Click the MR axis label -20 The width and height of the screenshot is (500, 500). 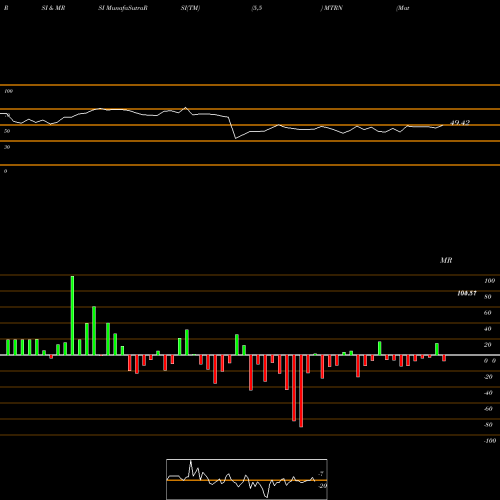click(488, 377)
